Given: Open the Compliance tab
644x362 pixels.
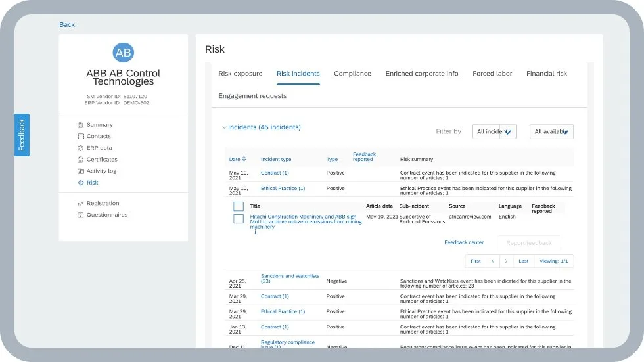Looking at the screenshot, I should 352,74.
